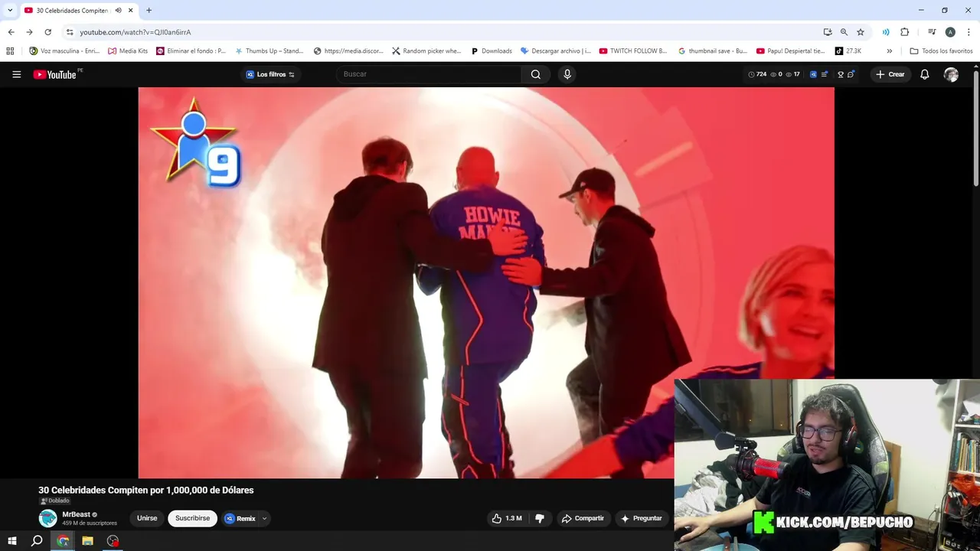Open Thumbs Up – Stand bookmark
980x551 pixels.
point(269,51)
